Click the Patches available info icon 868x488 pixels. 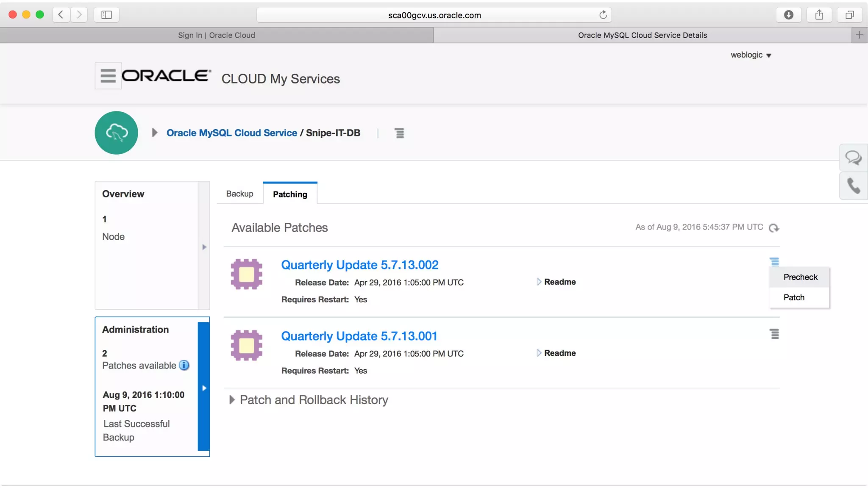(184, 365)
